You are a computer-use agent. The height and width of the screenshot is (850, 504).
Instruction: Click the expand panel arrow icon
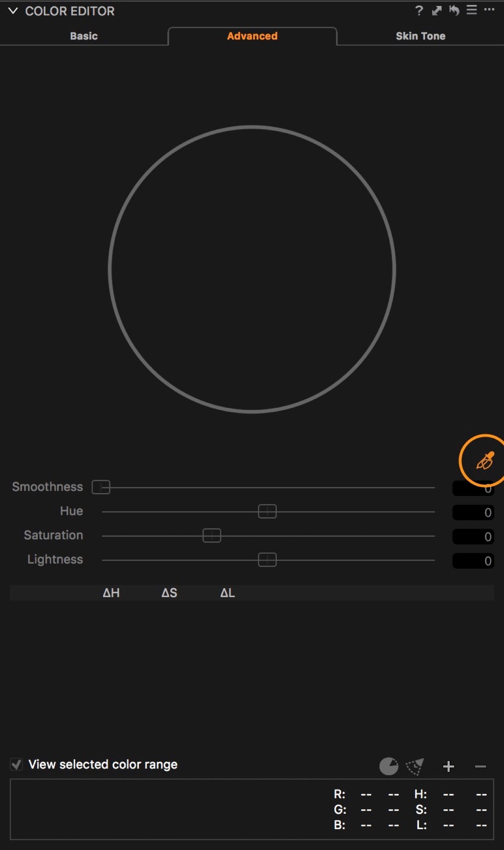436,11
